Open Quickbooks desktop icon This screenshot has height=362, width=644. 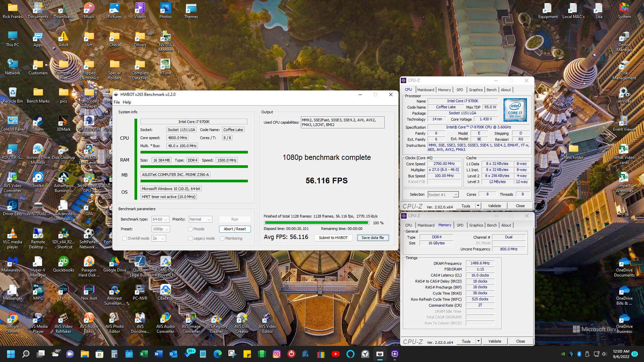pyautogui.click(x=63, y=264)
